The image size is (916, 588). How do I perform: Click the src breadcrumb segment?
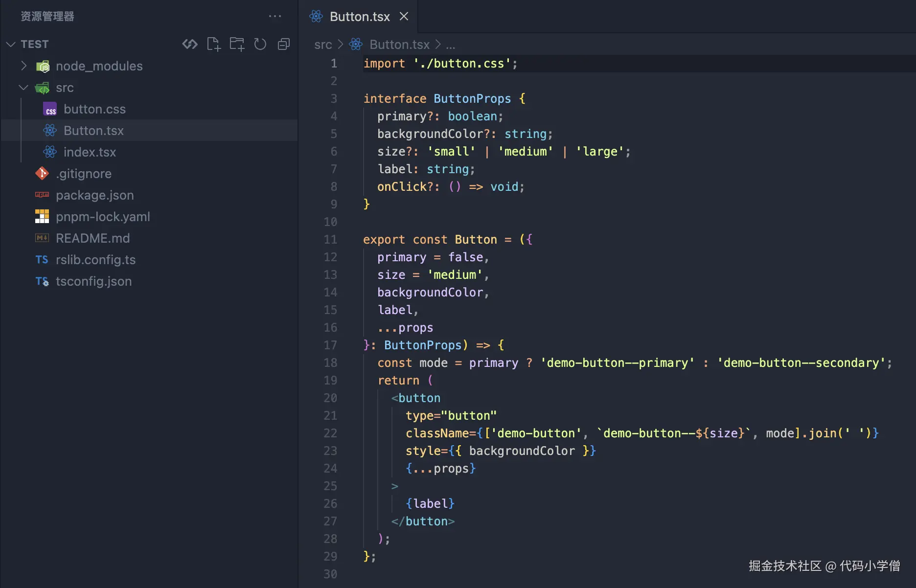[323, 45]
